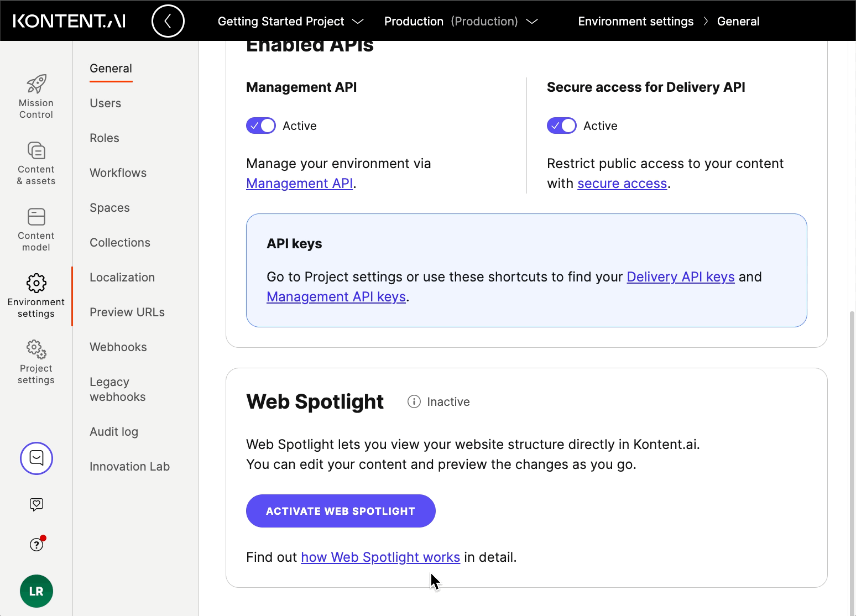Open the Delivery API keys link
The height and width of the screenshot is (616, 856).
pyautogui.click(x=681, y=276)
